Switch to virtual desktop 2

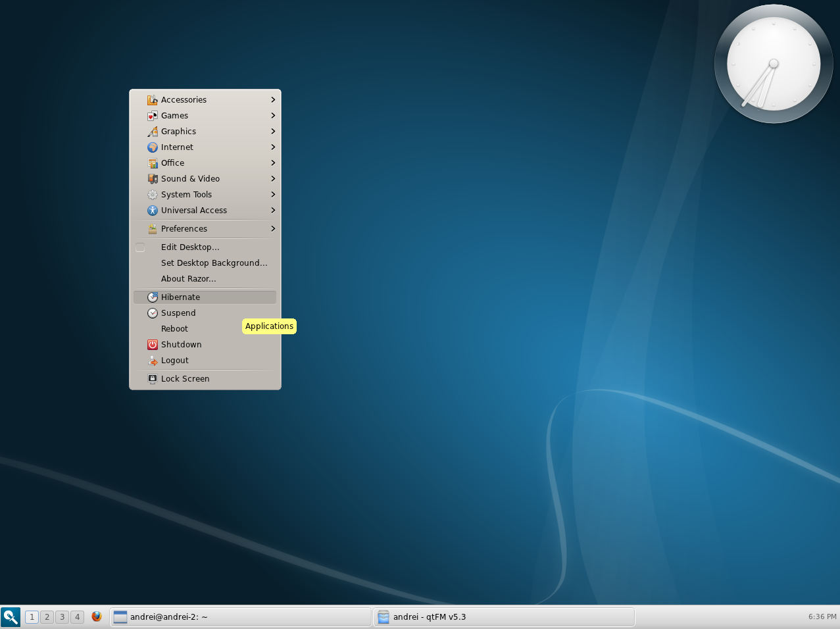point(47,616)
